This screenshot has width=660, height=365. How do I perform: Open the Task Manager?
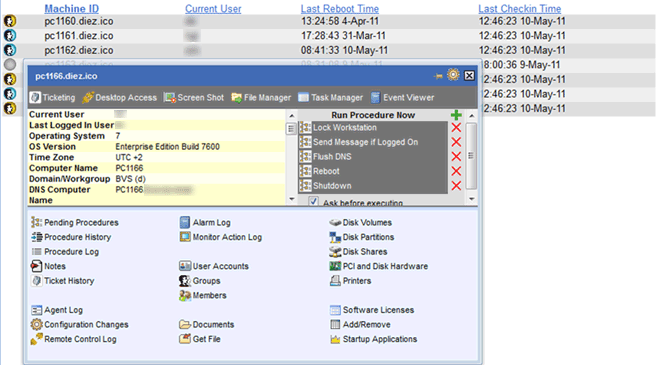[x=330, y=98]
